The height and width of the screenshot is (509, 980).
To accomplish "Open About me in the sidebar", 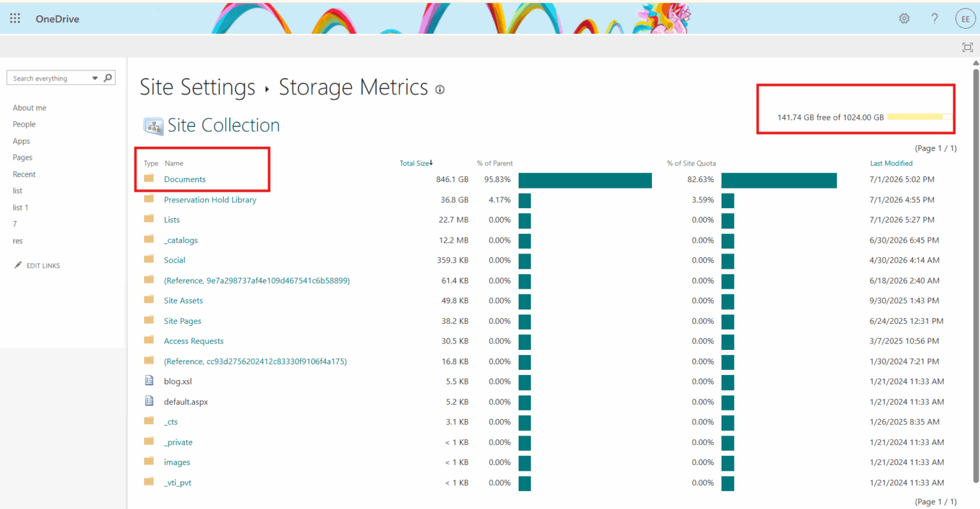I will click(x=29, y=108).
